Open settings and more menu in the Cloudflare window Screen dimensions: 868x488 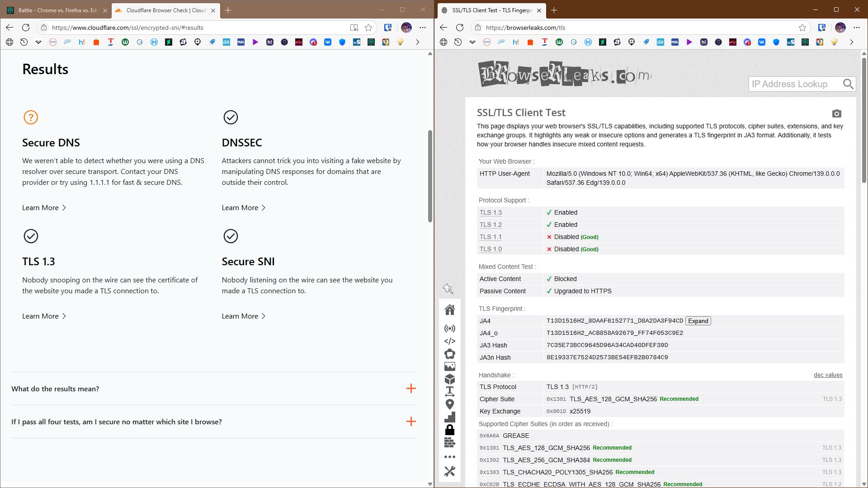[x=423, y=28]
